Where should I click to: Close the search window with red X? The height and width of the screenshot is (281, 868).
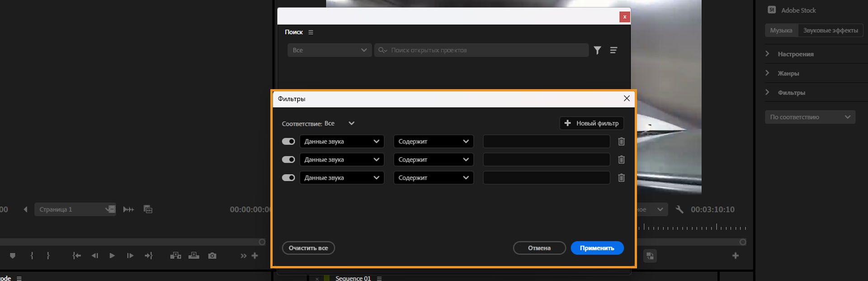[625, 17]
